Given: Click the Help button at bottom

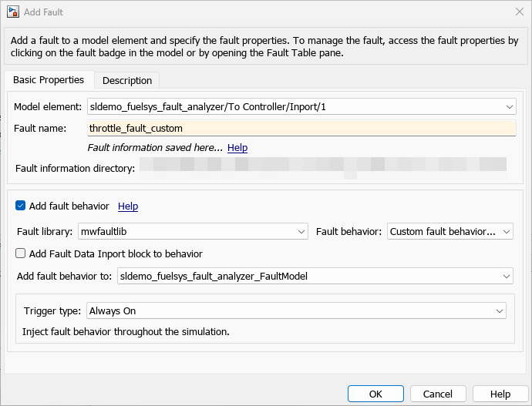Looking at the screenshot, I should point(500,394).
